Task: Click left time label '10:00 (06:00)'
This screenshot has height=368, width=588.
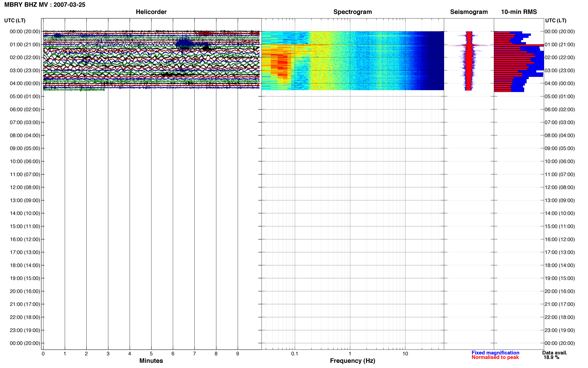Action: point(25,161)
